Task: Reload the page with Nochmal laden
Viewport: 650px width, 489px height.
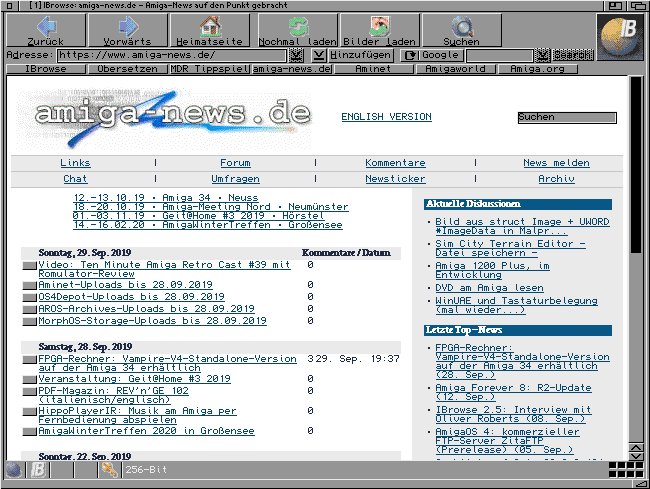Action: pos(297,30)
